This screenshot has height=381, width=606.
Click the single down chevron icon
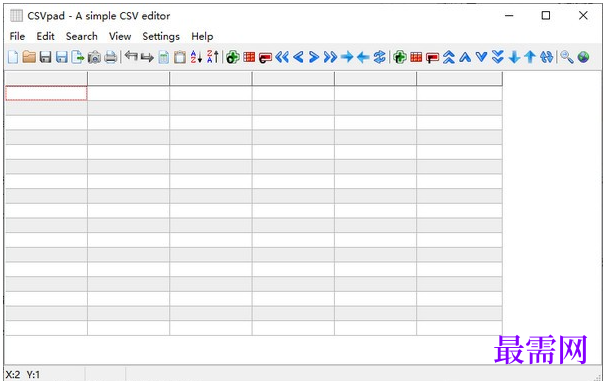(x=481, y=57)
